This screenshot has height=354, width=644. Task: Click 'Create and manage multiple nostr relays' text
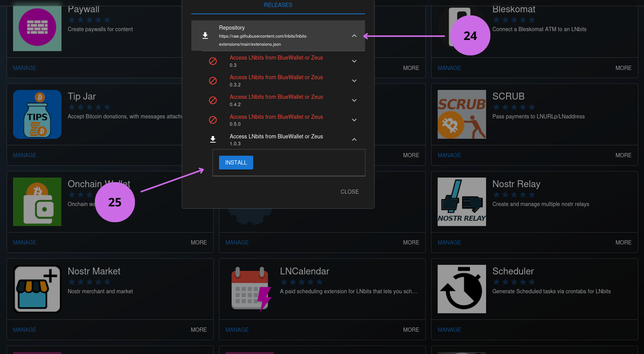[541, 204]
